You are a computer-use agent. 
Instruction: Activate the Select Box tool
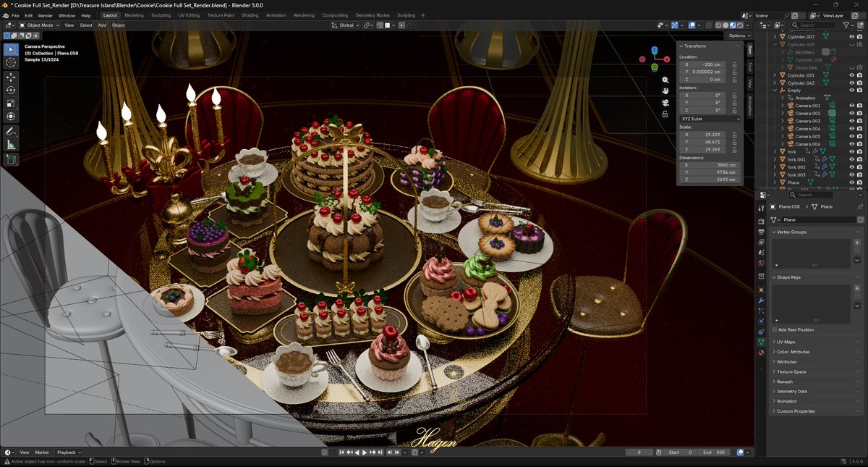(x=11, y=49)
